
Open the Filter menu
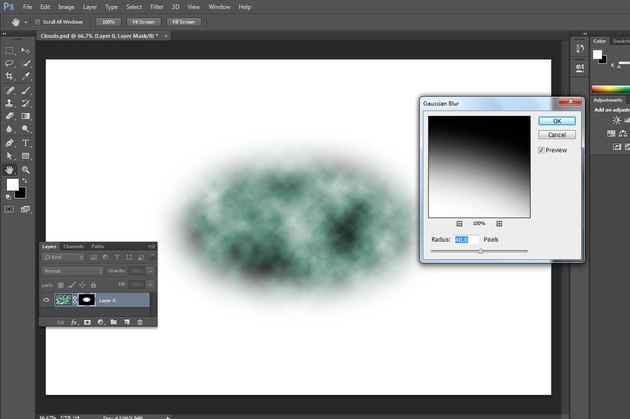(x=157, y=7)
